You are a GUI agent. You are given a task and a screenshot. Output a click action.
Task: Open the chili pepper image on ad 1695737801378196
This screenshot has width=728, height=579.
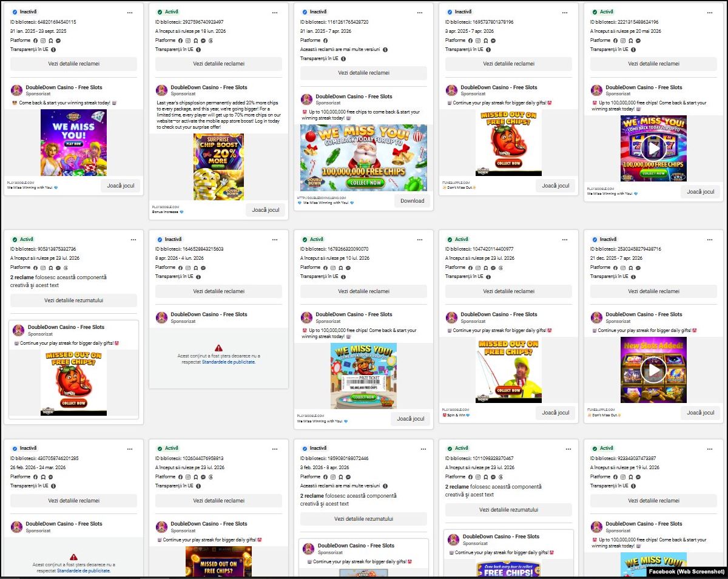click(508, 143)
